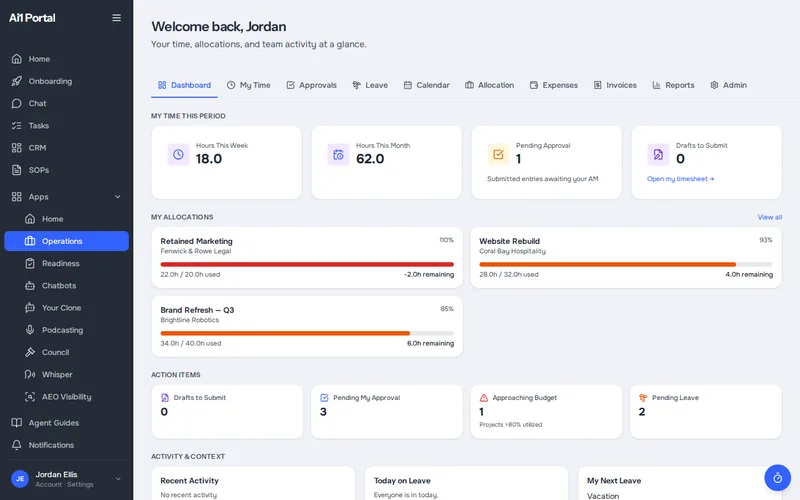Click the '-2.0h remaining' text
This screenshot has width=800, height=500.
point(429,274)
